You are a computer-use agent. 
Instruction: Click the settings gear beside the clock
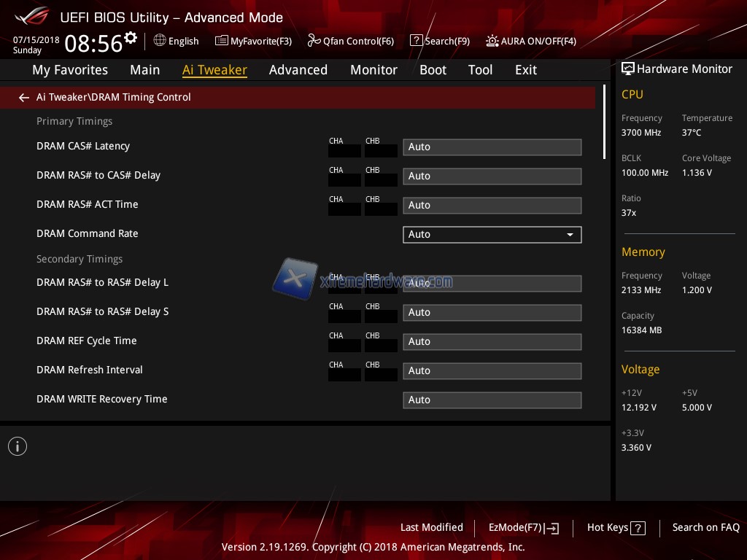[x=131, y=37]
